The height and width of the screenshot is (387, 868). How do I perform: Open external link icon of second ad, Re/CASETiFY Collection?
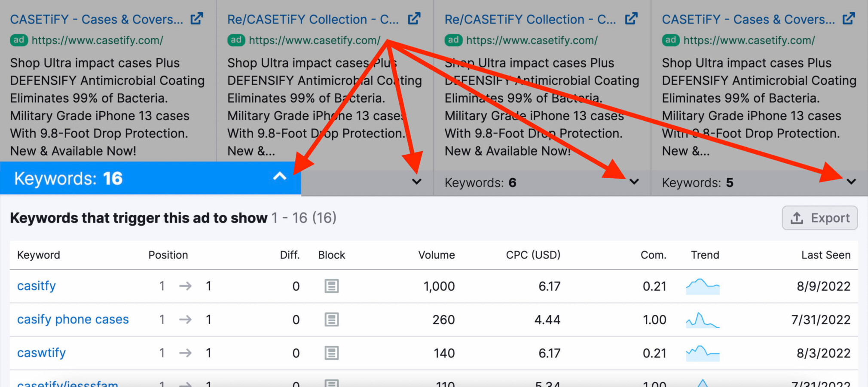coord(414,18)
